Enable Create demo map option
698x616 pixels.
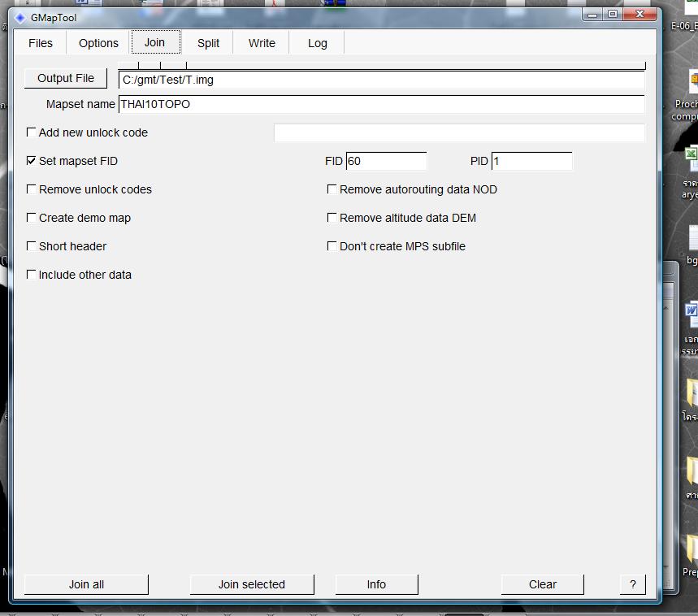point(32,218)
